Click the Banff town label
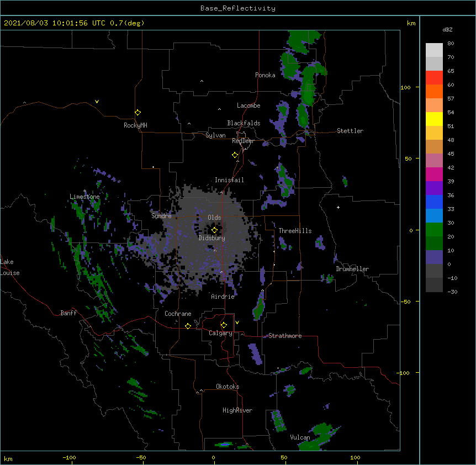 (68, 313)
